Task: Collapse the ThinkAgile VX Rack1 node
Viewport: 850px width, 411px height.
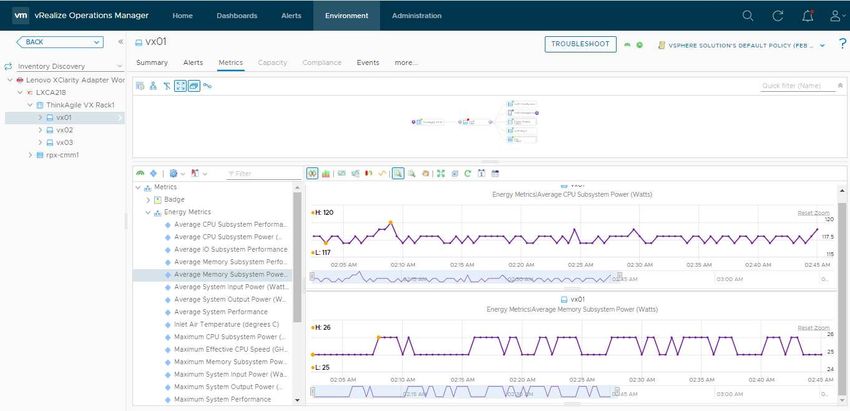Action: click(30, 105)
